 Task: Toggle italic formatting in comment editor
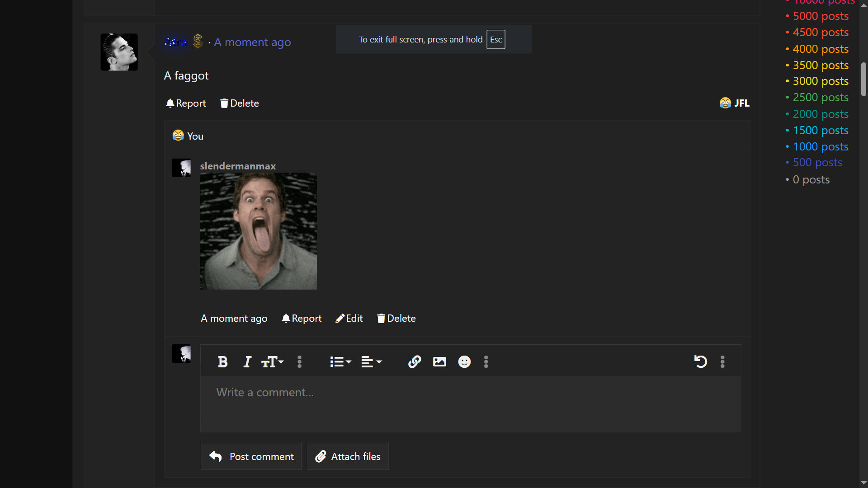[x=247, y=362]
